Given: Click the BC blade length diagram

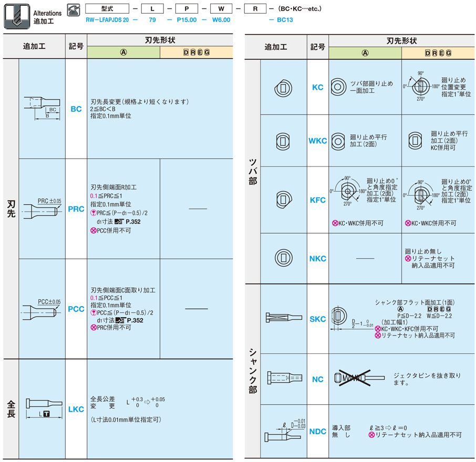Looking at the screenshot, I should pos(42,109).
